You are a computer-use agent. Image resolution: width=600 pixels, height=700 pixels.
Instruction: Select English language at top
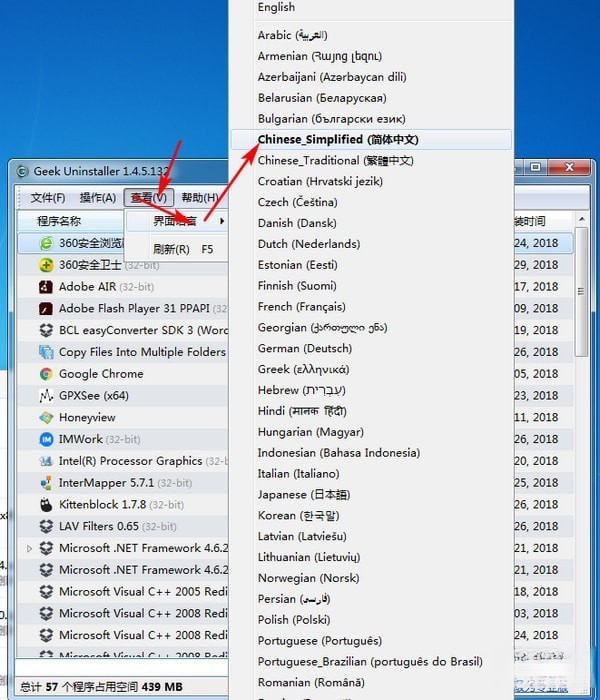[x=371, y=8]
